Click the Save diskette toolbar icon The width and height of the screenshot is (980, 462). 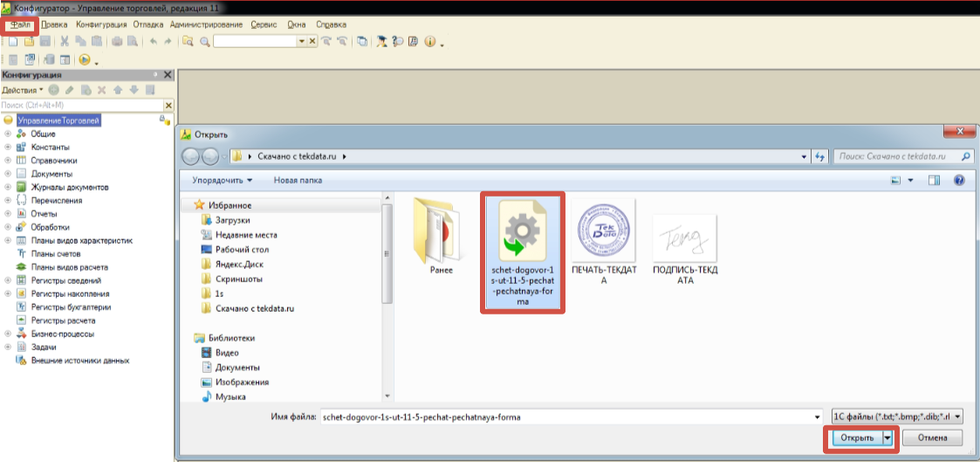[x=45, y=41]
